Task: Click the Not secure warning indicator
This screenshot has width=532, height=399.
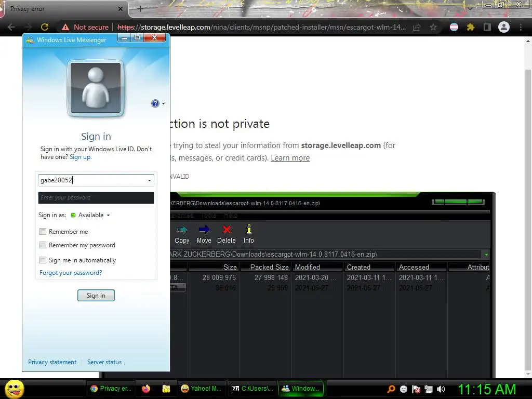Action: (x=85, y=27)
